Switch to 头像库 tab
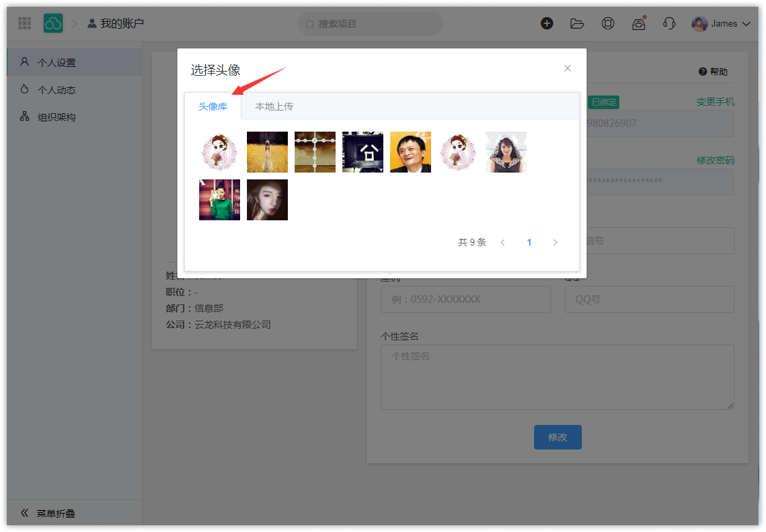Screen dimensions: 766x532 (213, 106)
